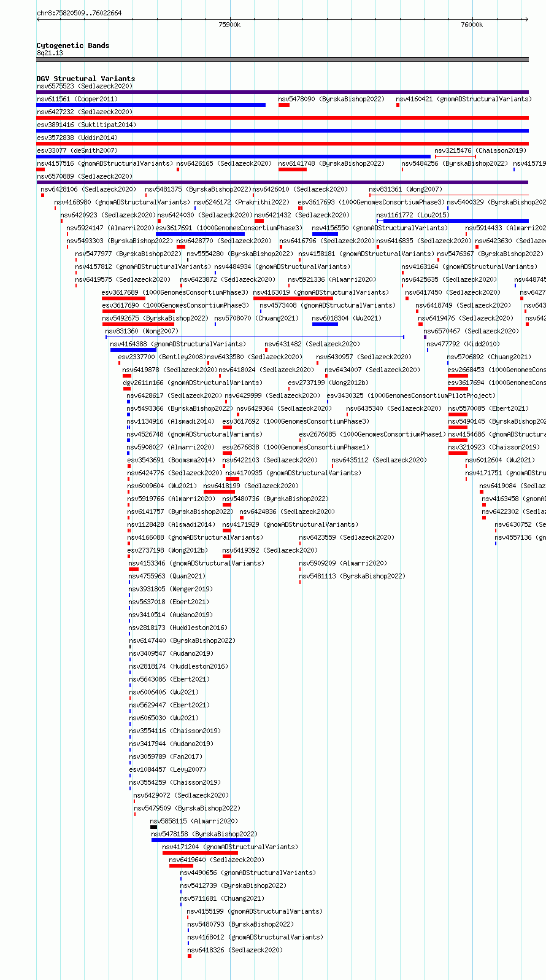Select nsv3059789 (Fan2017) label
Image resolution: width=546 pixels, height=980 pixels.
coord(166,756)
